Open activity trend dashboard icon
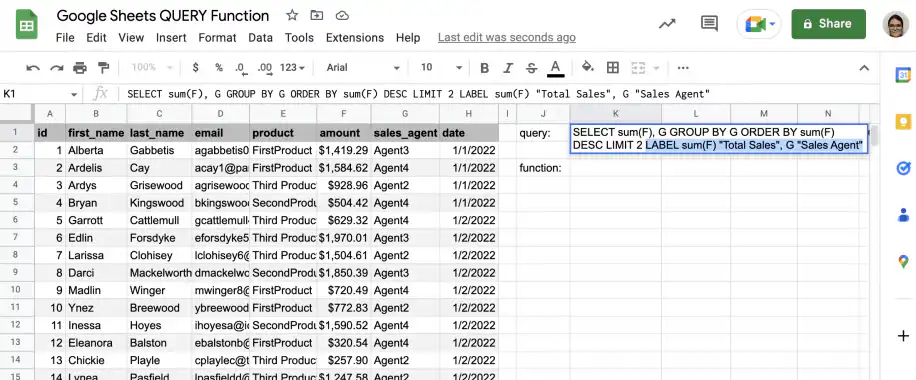Image resolution: width=916 pixels, height=380 pixels. coord(667,24)
